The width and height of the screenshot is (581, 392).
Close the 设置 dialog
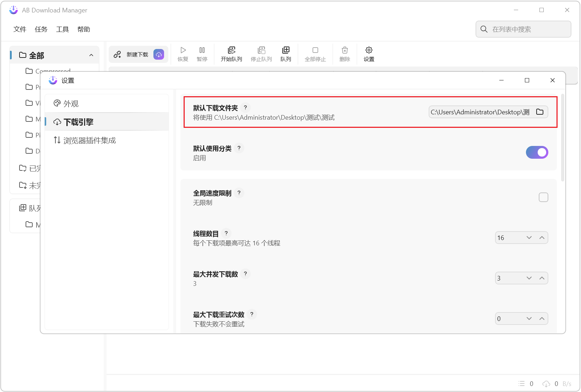553,80
